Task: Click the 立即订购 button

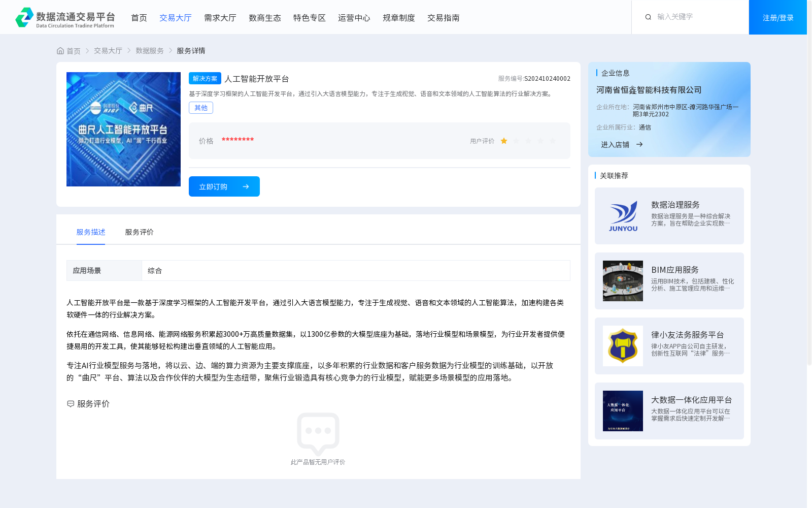Action: [224, 186]
